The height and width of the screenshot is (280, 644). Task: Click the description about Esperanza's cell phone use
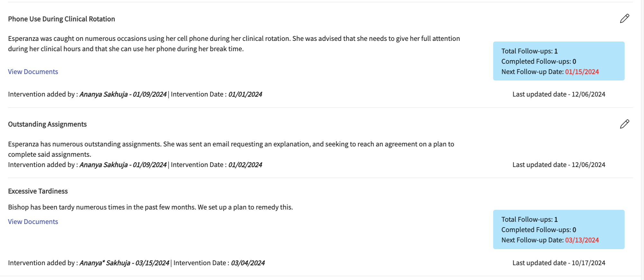pos(234,44)
